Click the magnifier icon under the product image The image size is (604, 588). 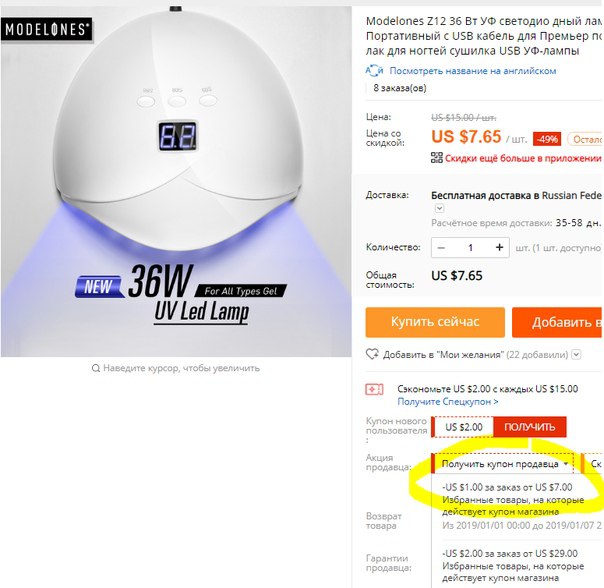click(x=96, y=368)
